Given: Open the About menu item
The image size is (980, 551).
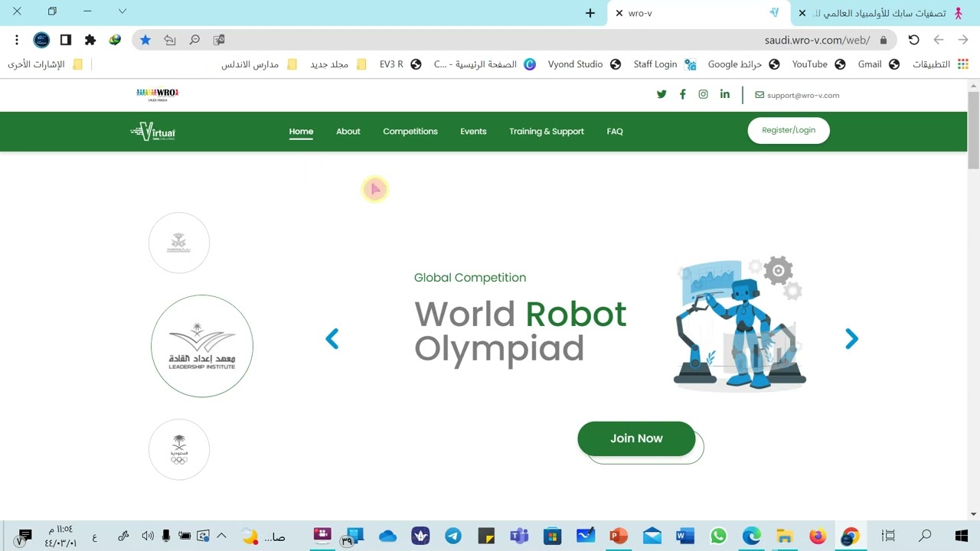Looking at the screenshot, I should (x=348, y=132).
